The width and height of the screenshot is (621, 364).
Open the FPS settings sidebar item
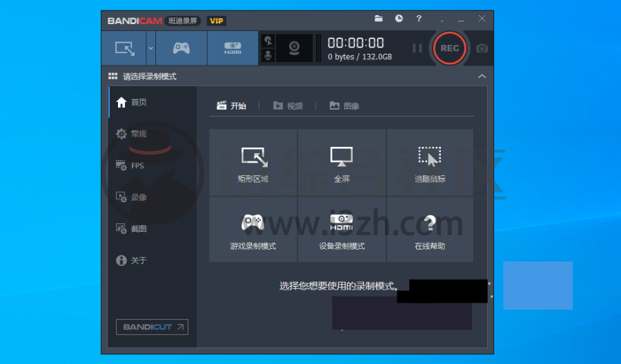(152, 165)
